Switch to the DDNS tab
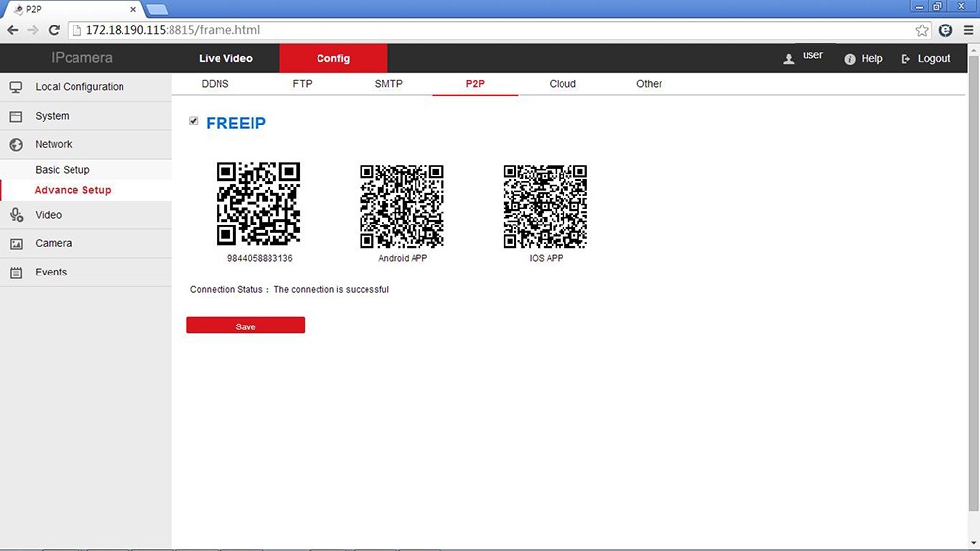 point(215,84)
